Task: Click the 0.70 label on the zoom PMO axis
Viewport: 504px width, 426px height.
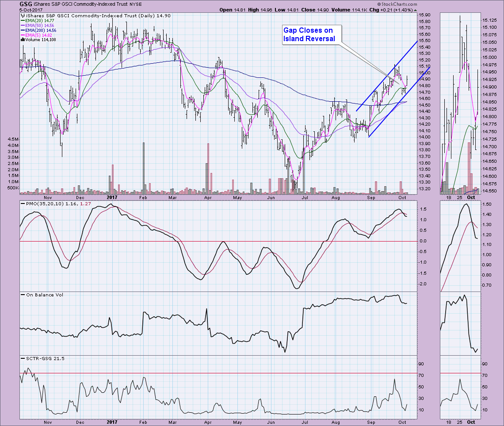Action: (x=487, y=285)
